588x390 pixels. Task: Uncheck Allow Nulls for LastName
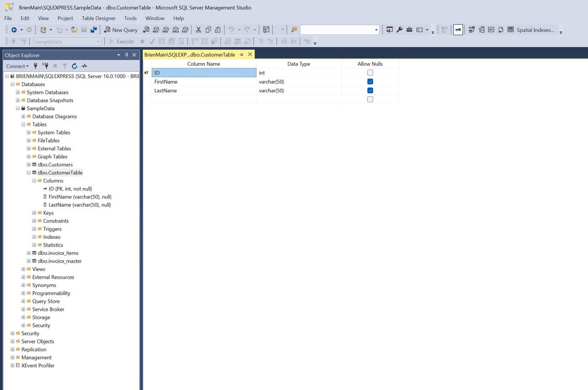click(370, 91)
